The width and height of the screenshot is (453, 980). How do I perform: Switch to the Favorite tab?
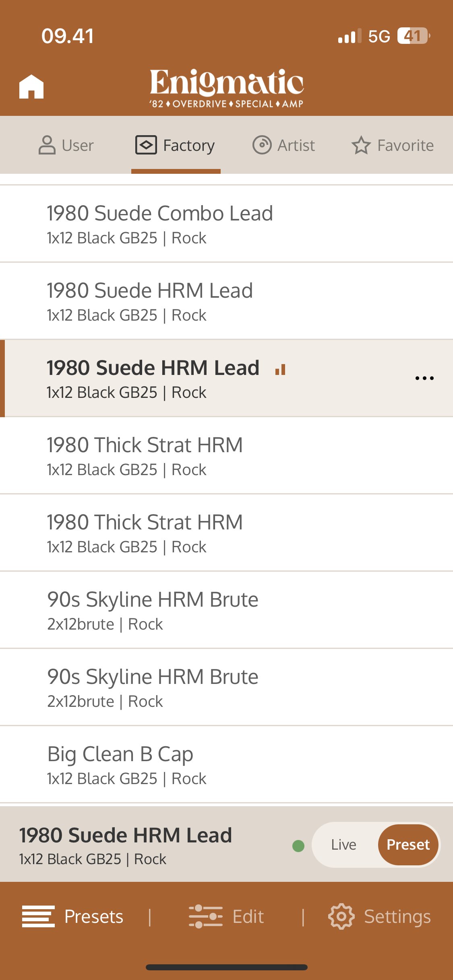[393, 145]
